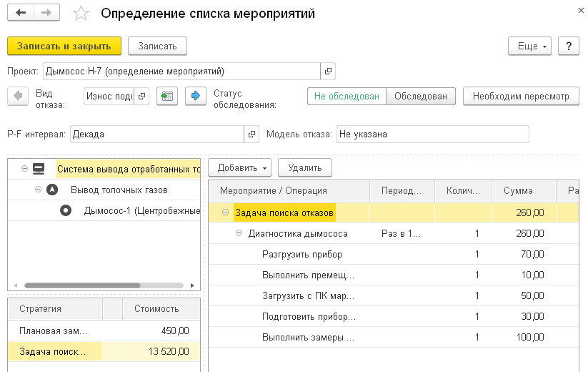Click the Стратегия column header
Image resolution: width=588 pixels, height=372 pixels.
point(55,309)
